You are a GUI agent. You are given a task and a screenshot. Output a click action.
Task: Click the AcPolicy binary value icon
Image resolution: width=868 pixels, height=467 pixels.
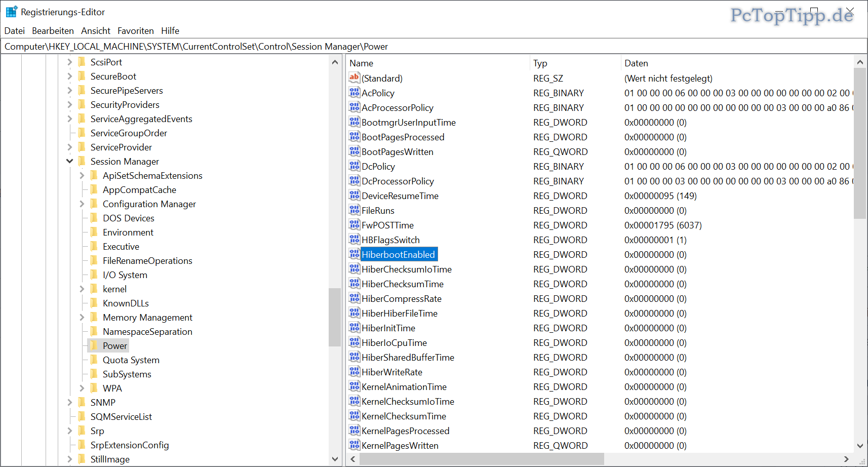(354, 93)
